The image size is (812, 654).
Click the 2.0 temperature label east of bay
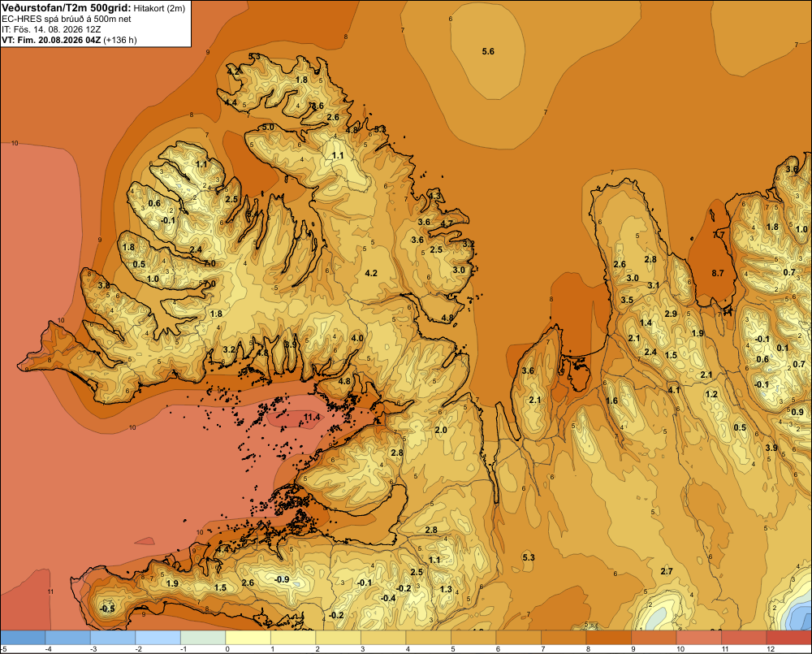click(441, 430)
